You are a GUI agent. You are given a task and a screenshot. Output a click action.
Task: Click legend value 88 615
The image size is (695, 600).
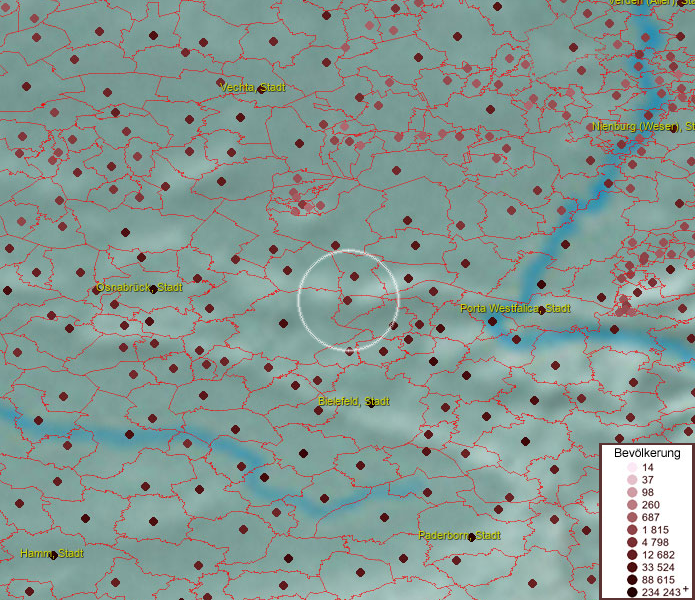pyautogui.click(x=658, y=580)
